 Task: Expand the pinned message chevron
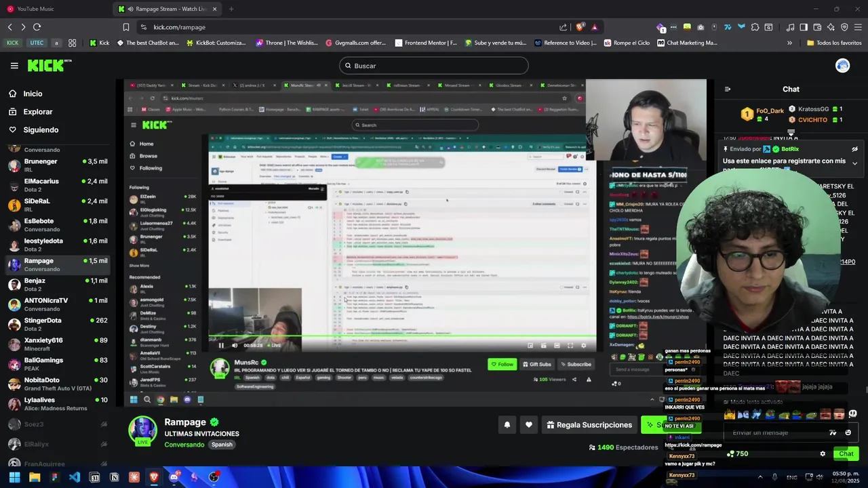(x=854, y=163)
